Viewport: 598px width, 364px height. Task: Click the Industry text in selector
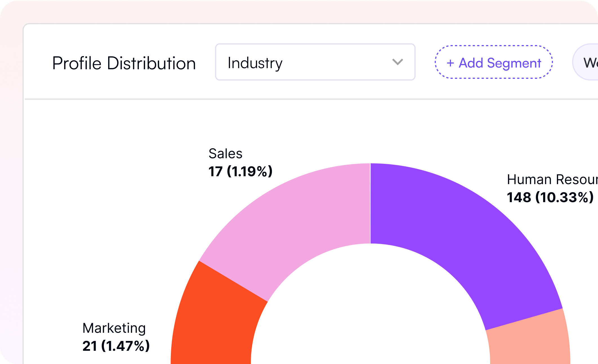[255, 63]
